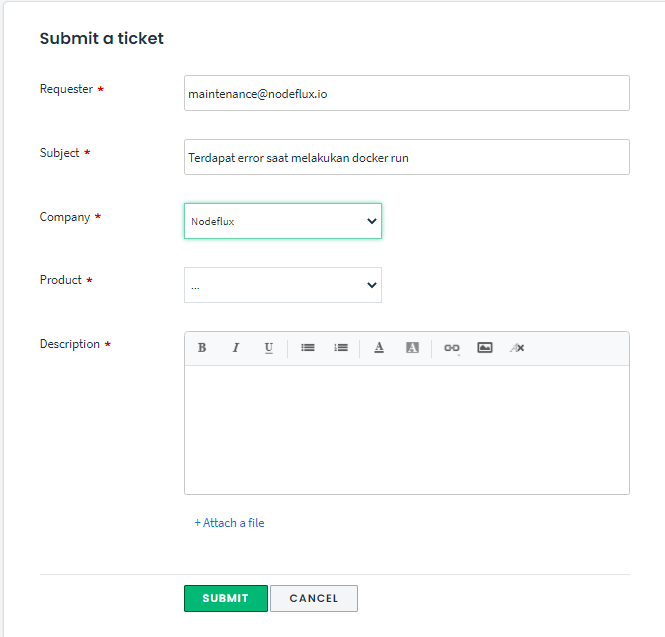The height and width of the screenshot is (637, 665).
Task: Cancel the ticket submission
Action: [x=314, y=598]
